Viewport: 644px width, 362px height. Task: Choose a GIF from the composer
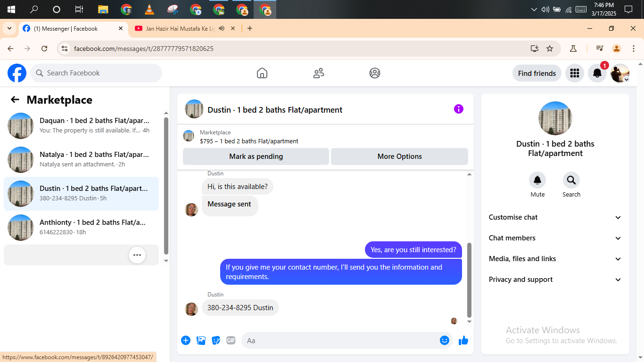pyautogui.click(x=231, y=340)
